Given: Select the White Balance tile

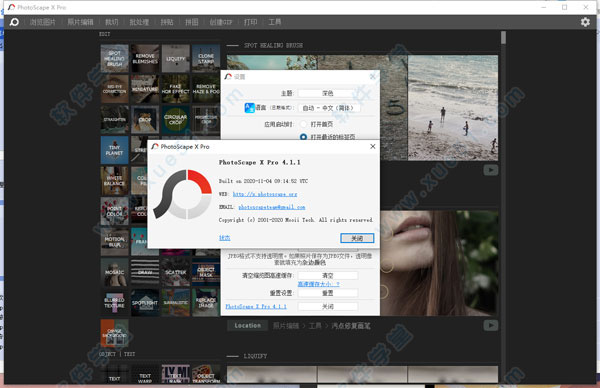Looking at the screenshot, I should (x=114, y=181).
